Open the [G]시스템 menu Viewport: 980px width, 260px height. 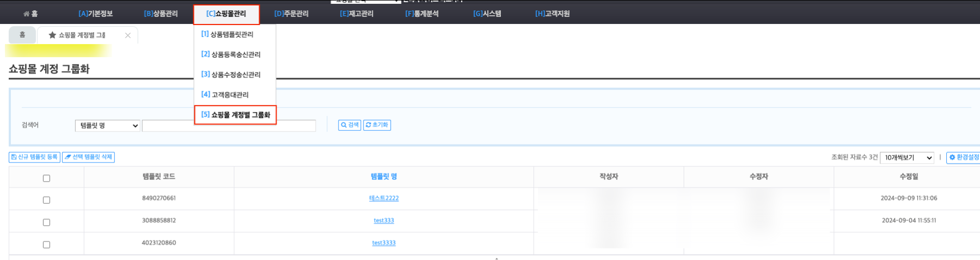tap(487, 14)
